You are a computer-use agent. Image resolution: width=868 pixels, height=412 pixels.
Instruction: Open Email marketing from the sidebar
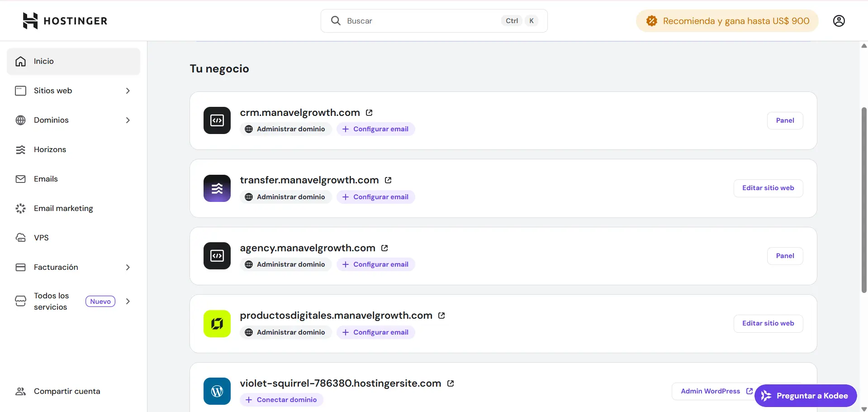[x=63, y=208]
